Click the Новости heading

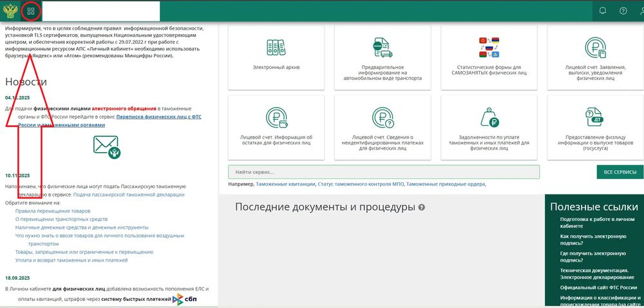(x=26, y=82)
